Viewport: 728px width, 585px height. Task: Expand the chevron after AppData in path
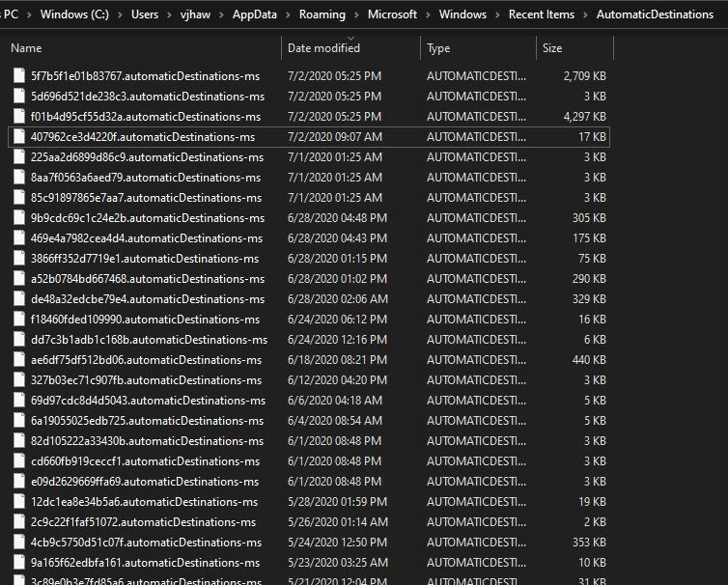tap(289, 14)
